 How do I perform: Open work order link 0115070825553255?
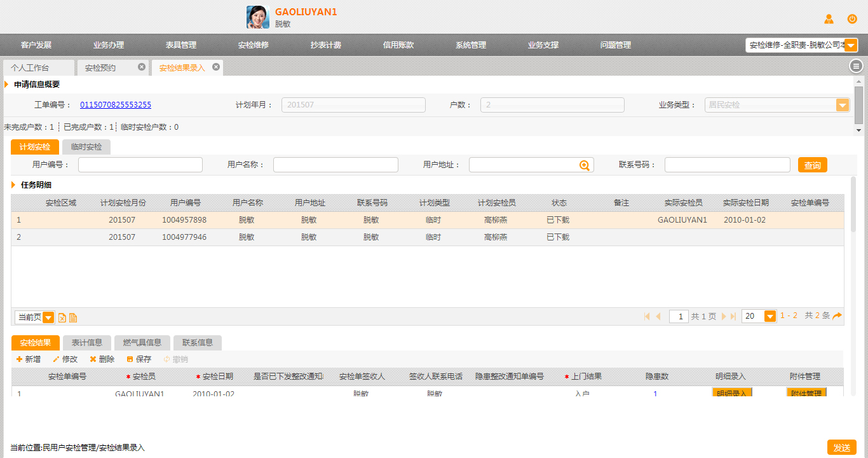[116, 105]
